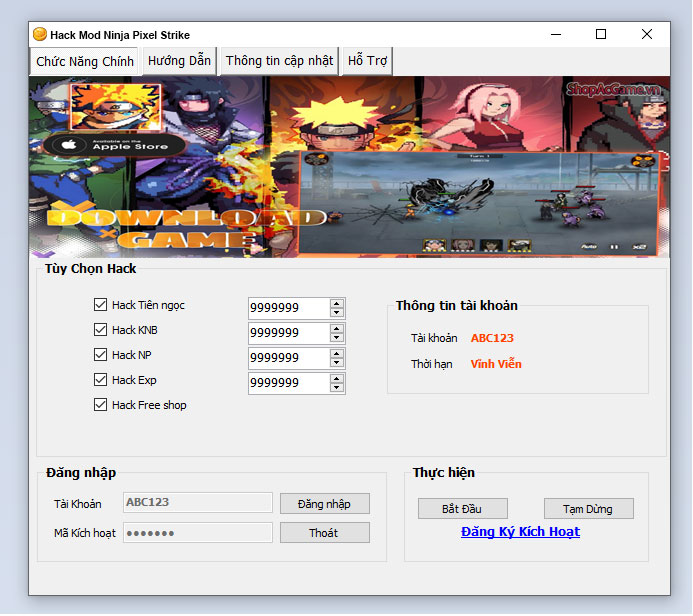Click the Mã Kích hoạt password field
The width and height of the screenshot is (693, 616).
tap(198, 533)
